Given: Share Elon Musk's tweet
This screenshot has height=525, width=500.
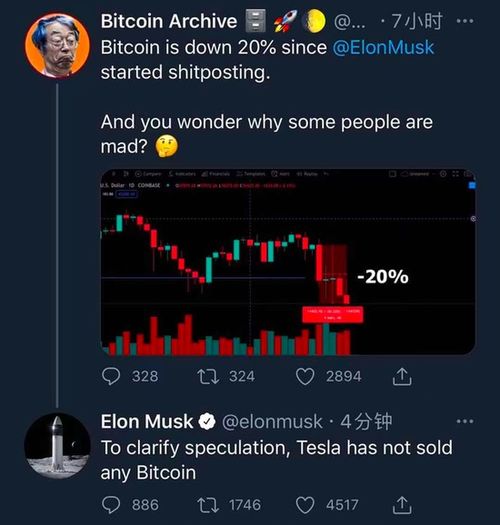Looking at the screenshot, I should point(402,505).
